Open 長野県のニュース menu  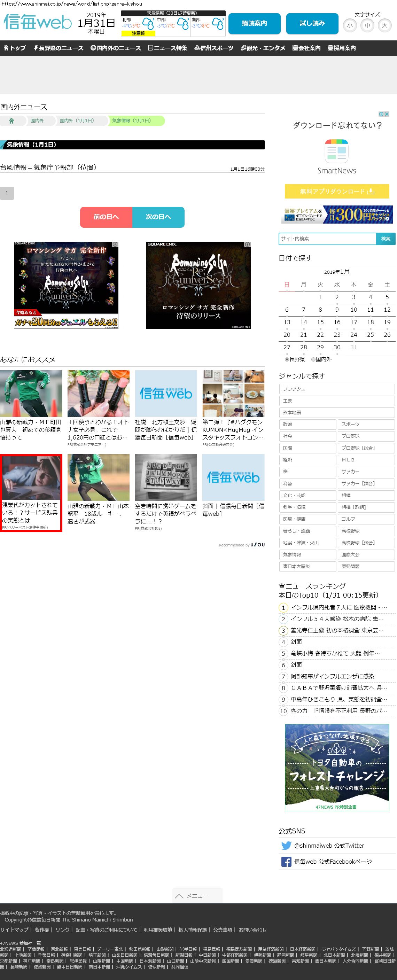(x=59, y=48)
